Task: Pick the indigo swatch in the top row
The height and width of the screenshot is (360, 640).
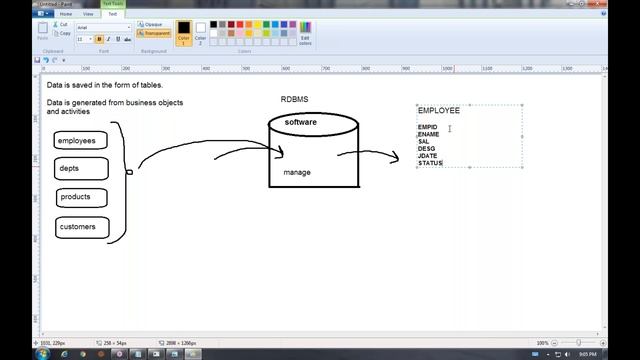Action: click(x=284, y=24)
